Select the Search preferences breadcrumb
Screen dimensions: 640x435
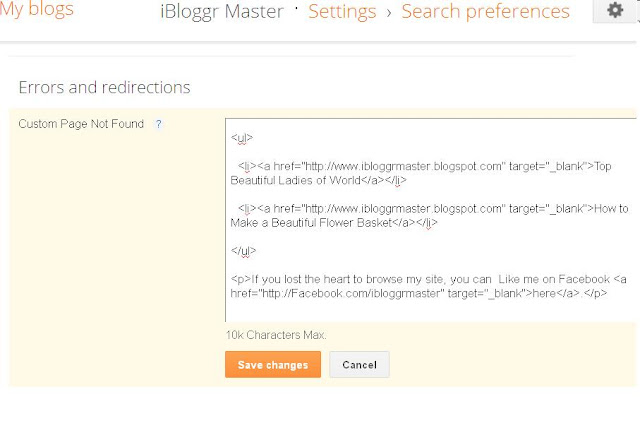485,11
